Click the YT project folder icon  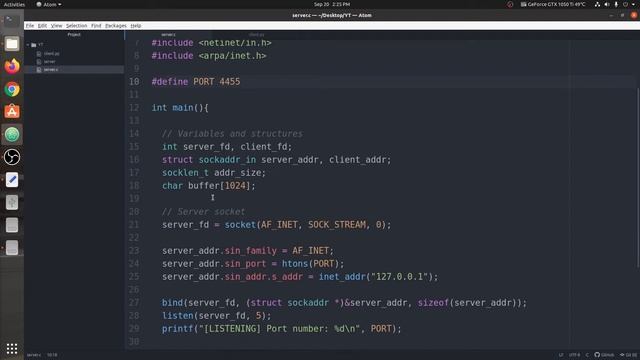coord(34,45)
